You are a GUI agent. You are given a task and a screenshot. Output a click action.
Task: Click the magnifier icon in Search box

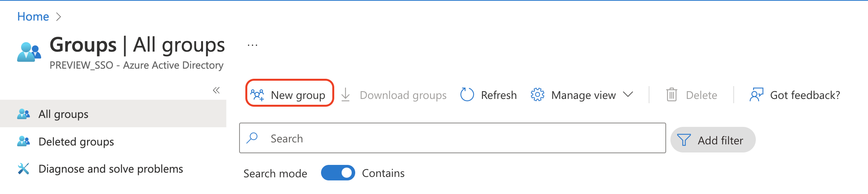252,138
